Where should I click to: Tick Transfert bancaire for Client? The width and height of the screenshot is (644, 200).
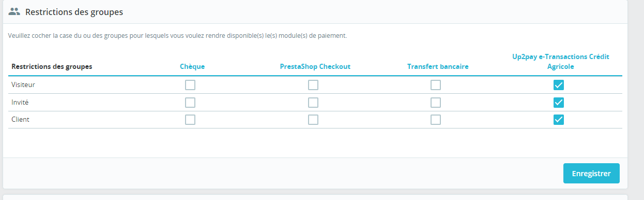pyautogui.click(x=436, y=120)
